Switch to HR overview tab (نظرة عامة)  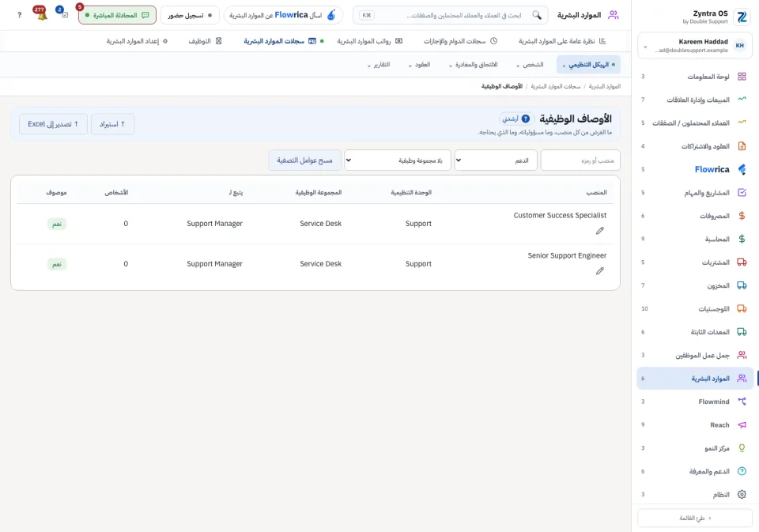pyautogui.click(x=561, y=41)
